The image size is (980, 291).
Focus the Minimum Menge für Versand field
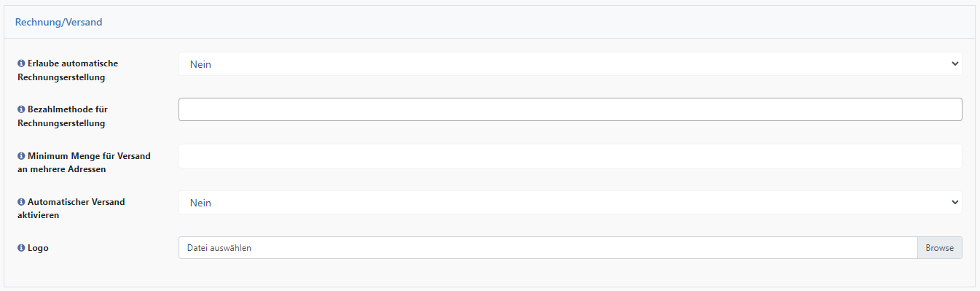pos(570,156)
